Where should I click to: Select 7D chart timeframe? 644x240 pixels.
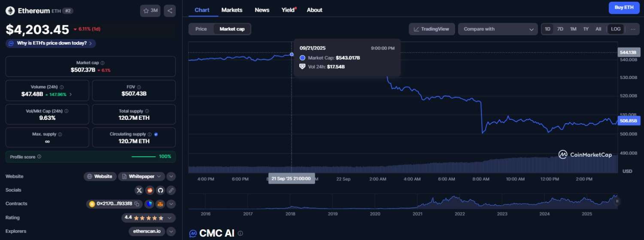tap(560, 29)
